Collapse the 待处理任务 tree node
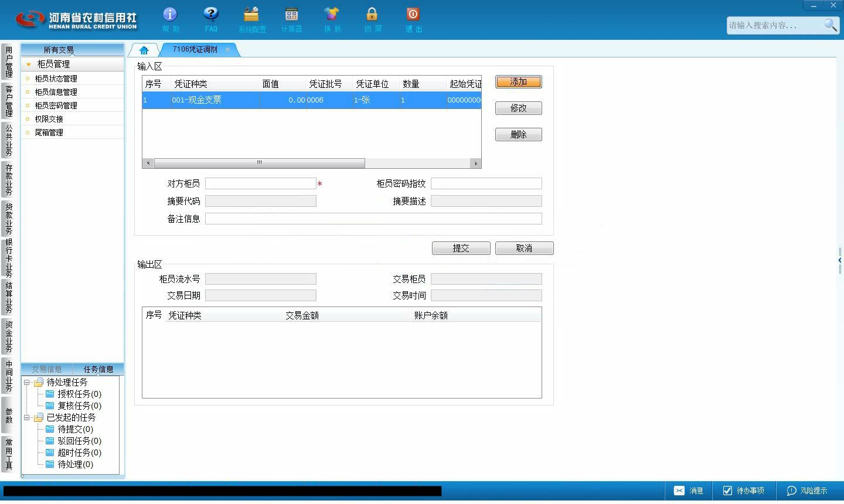The width and height of the screenshot is (844, 504). [27, 382]
